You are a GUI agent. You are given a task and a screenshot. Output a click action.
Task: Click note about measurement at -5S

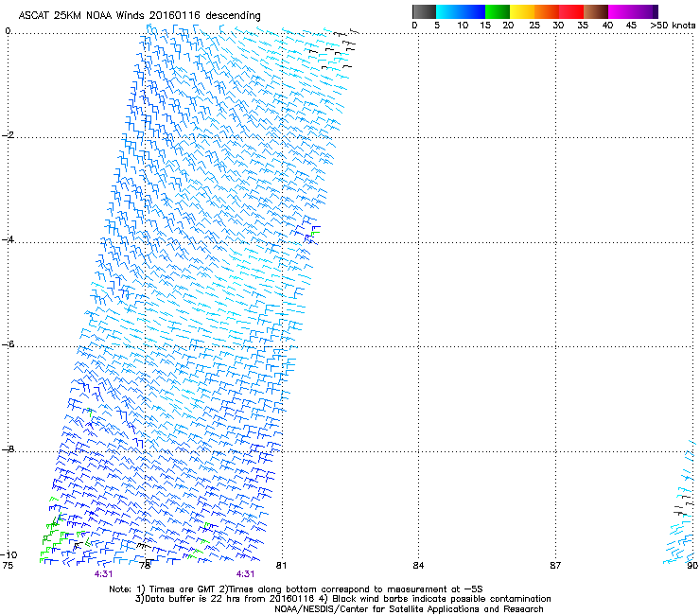tap(351, 589)
